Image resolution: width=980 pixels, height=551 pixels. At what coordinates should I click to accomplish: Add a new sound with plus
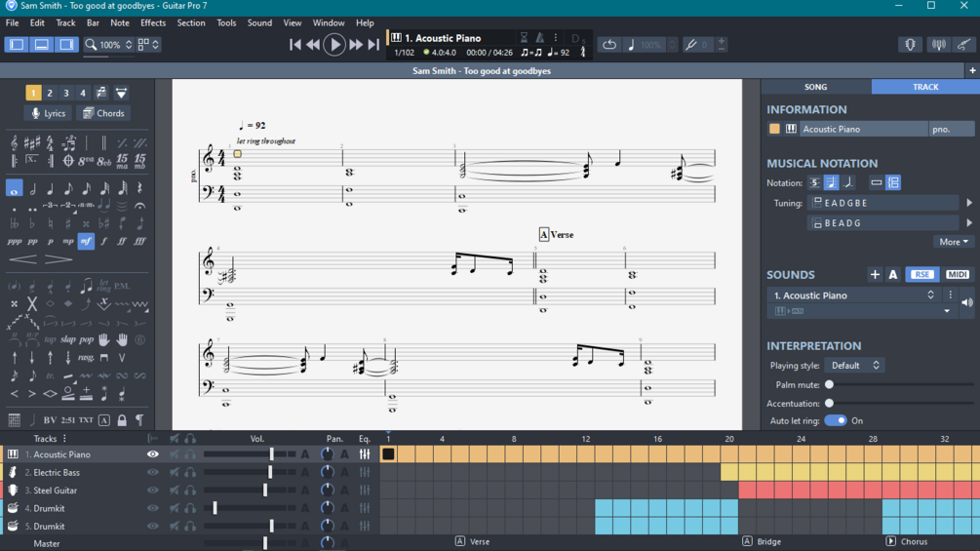click(875, 275)
